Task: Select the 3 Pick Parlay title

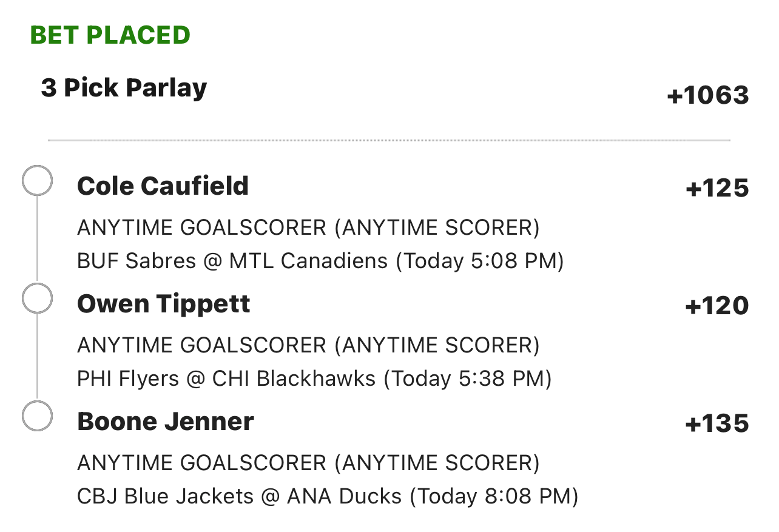Action: (124, 88)
